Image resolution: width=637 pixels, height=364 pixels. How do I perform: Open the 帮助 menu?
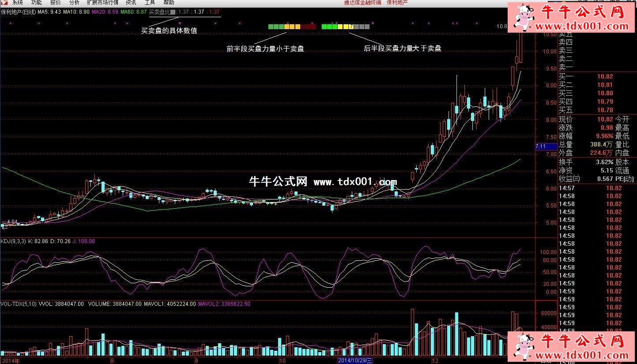pyautogui.click(x=169, y=2)
